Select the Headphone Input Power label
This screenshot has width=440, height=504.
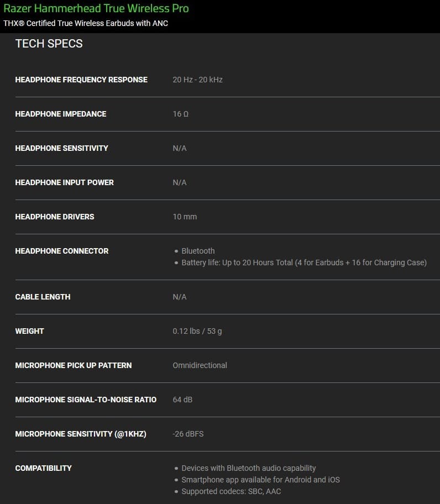pos(64,182)
